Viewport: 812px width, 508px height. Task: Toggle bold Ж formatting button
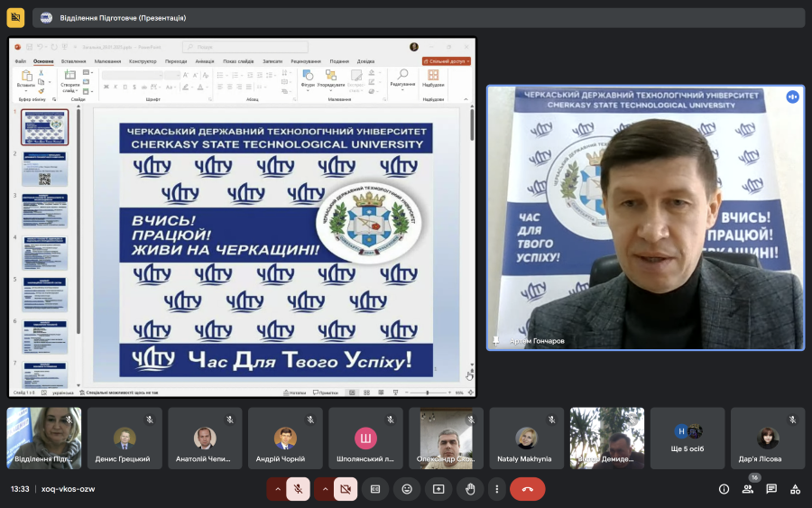pos(106,87)
